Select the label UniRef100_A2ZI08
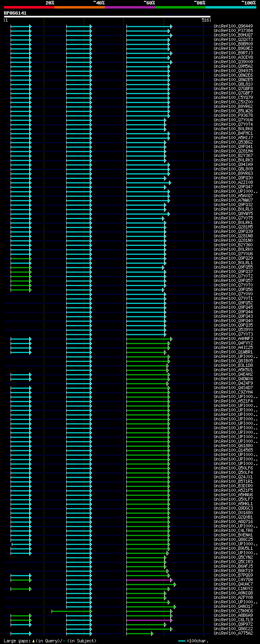The width and height of the screenshot is (260, 644). (233, 183)
